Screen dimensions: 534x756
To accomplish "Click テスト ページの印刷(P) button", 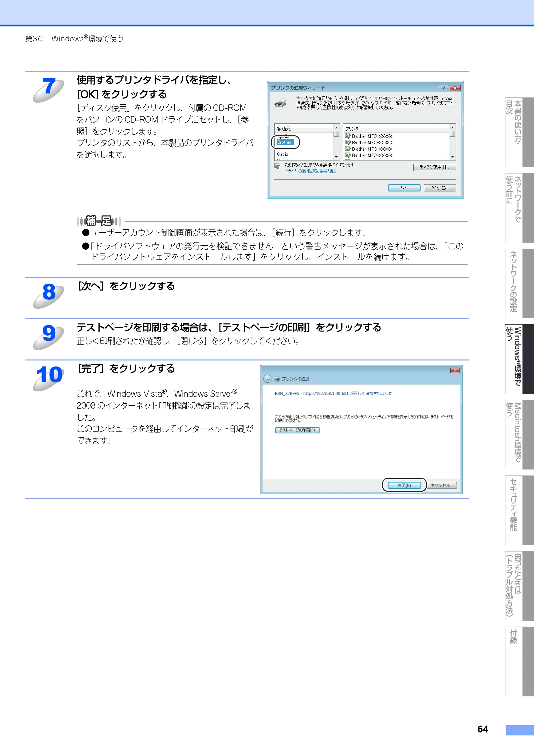I will coord(297,430).
